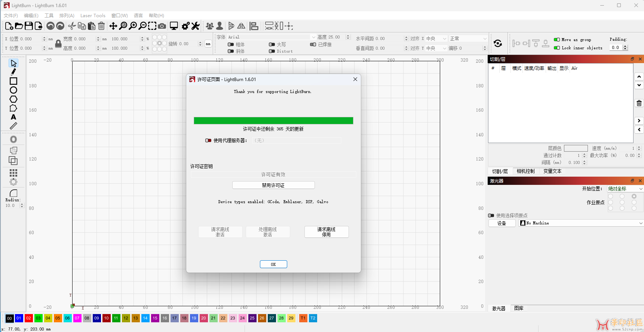644x332 pixels.
Task: Open the 绝对坐标 start position dropdown
Action: click(x=625, y=189)
